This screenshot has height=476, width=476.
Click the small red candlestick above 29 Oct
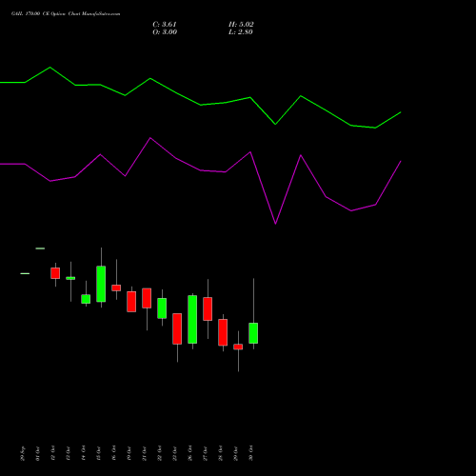tap(238, 347)
